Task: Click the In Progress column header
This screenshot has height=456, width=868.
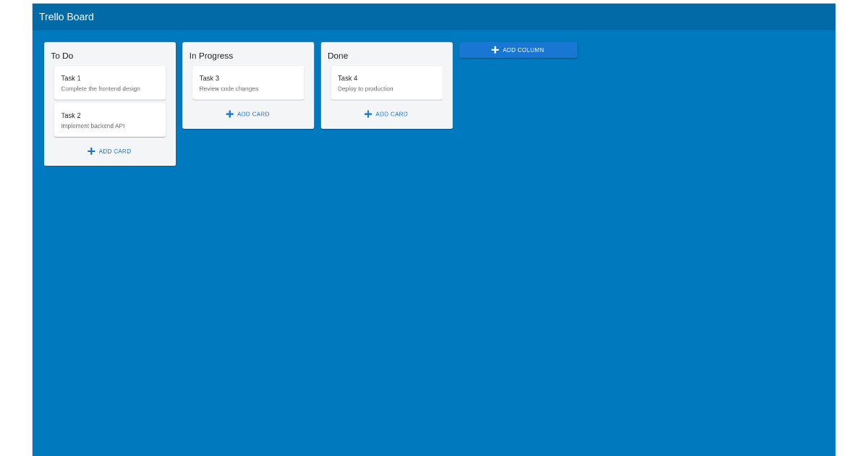Action: [210, 55]
